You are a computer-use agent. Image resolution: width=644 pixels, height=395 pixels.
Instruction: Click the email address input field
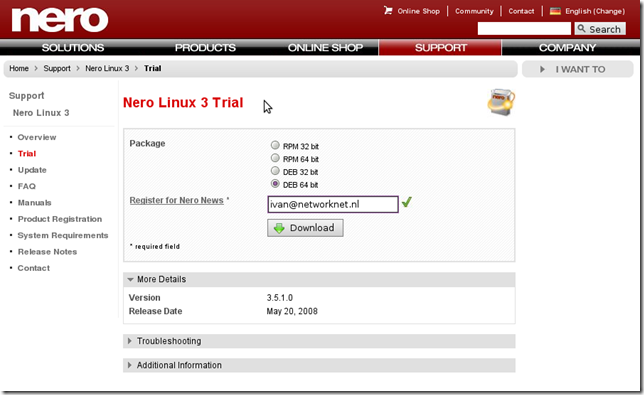click(x=333, y=204)
